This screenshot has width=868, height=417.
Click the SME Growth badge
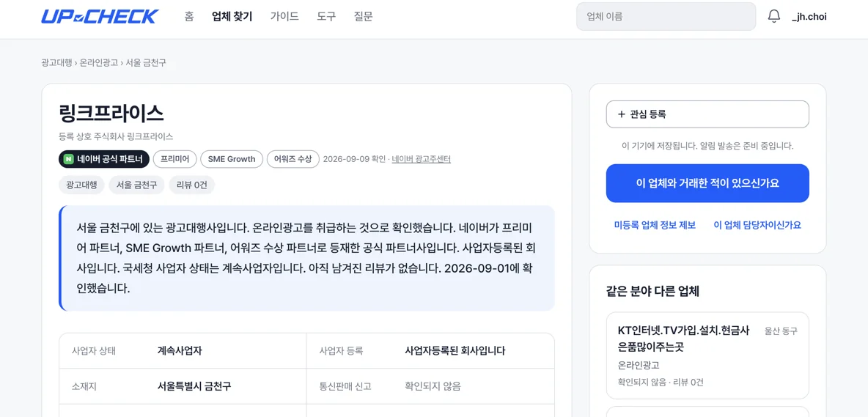[x=232, y=159]
